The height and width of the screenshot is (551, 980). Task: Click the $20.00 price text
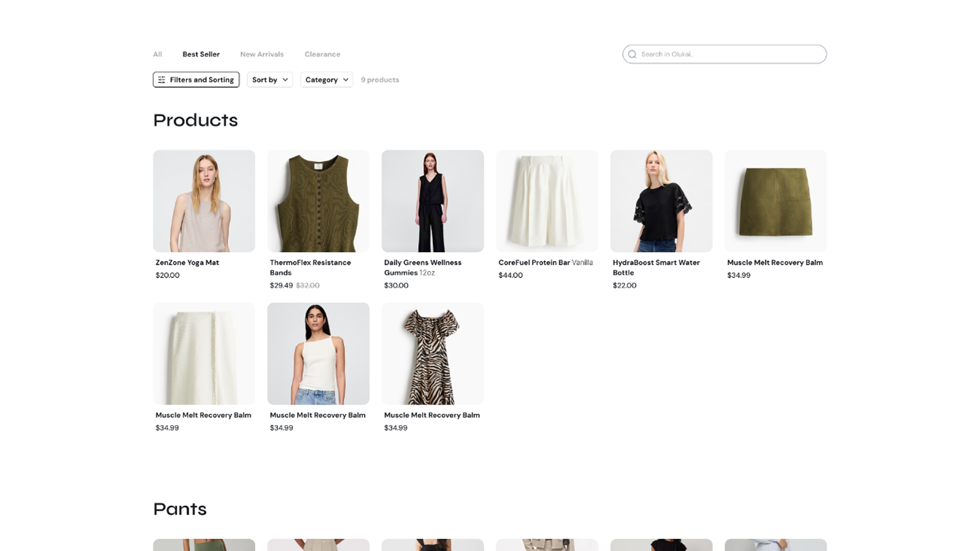167,275
